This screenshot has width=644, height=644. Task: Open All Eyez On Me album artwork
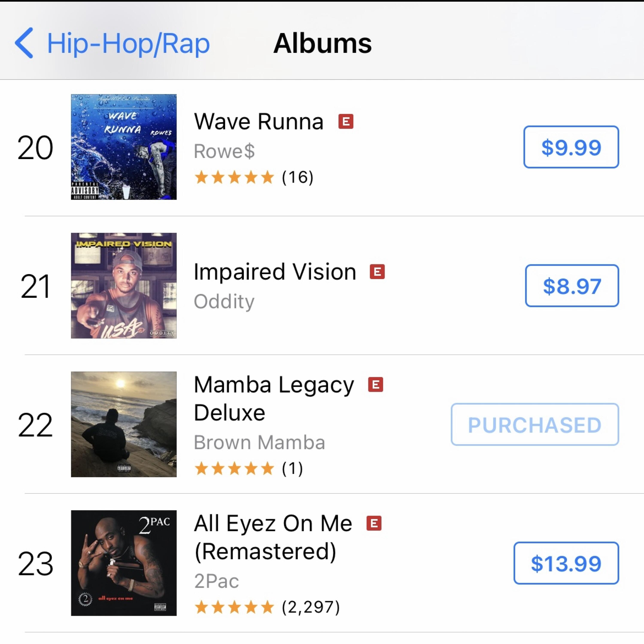(124, 563)
